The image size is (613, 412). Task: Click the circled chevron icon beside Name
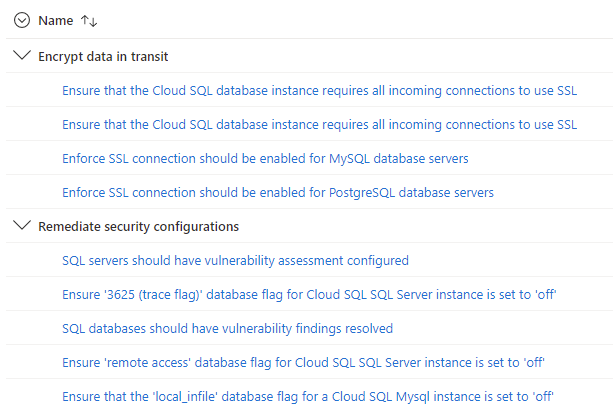tap(22, 20)
